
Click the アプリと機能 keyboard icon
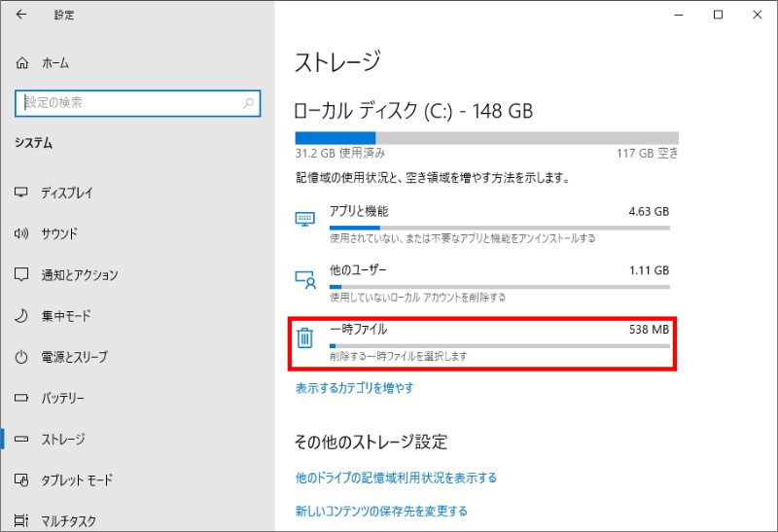[x=304, y=219]
